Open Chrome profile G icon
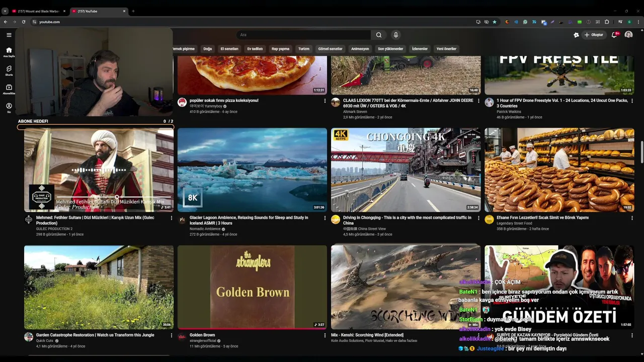This screenshot has width=644, height=362. 629,22
